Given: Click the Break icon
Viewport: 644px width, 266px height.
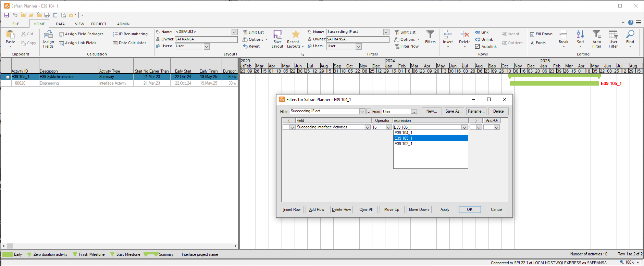Looking at the screenshot, I should (x=563, y=34).
